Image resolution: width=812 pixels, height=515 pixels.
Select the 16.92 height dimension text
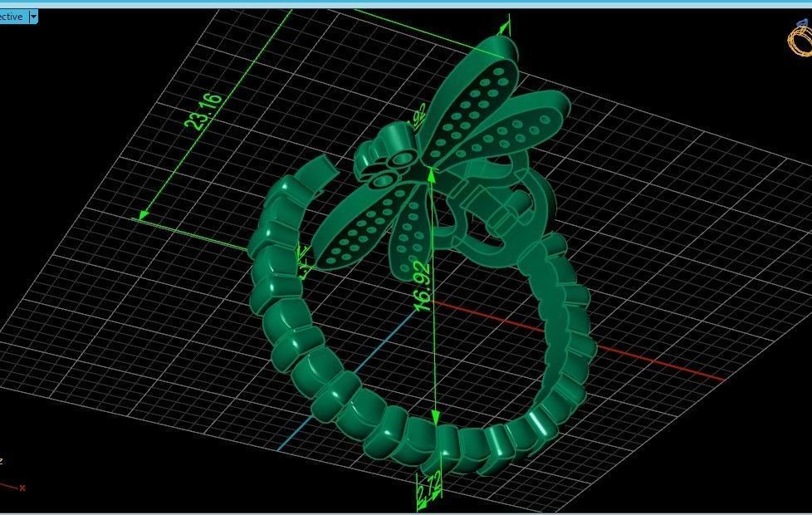pos(423,287)
